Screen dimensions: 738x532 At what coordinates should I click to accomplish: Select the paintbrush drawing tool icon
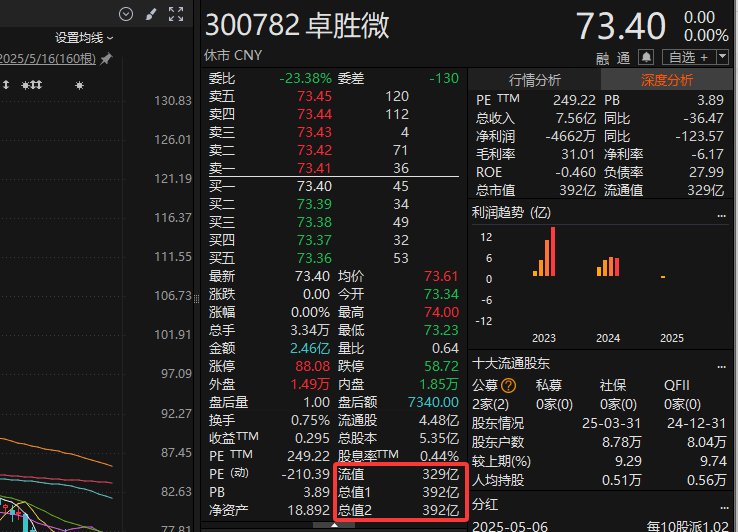tap(151, 14)
